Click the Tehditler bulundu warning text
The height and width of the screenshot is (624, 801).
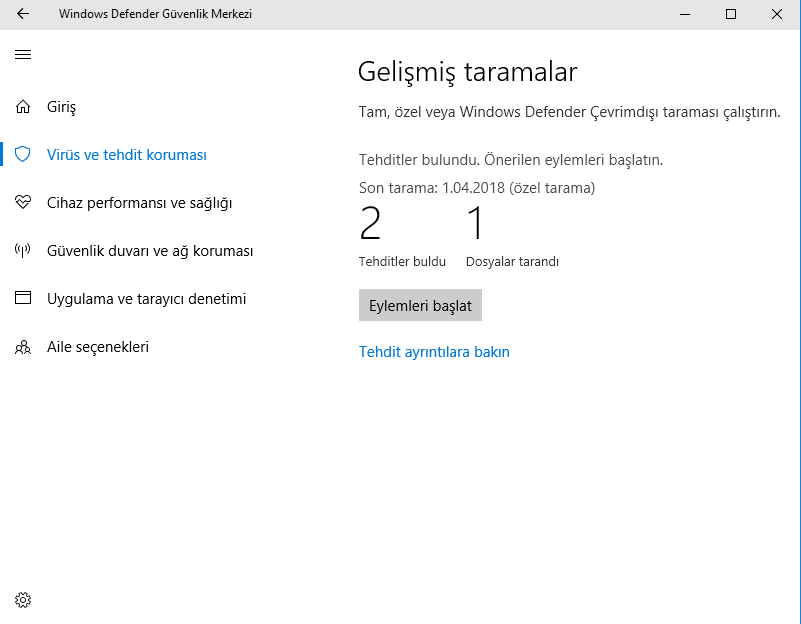click(x=511, y=160)
